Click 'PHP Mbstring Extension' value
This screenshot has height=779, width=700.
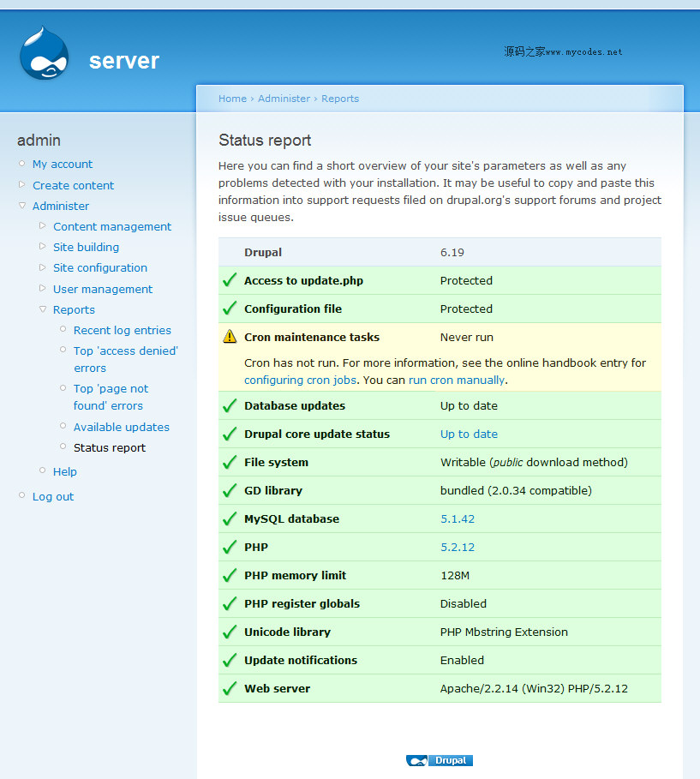pyautogui.click(x=504, y=632)
